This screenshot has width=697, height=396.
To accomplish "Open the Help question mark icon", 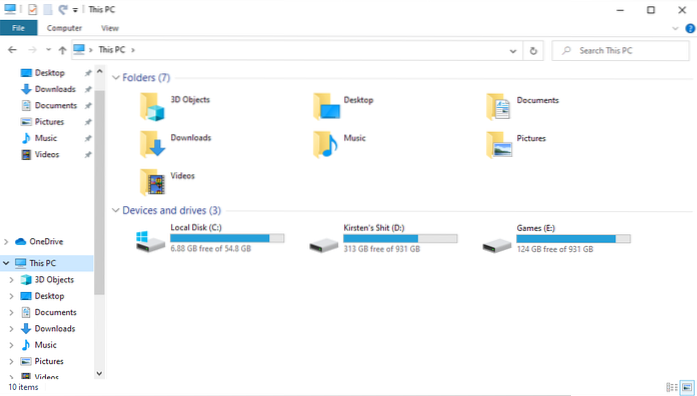I will [690, 28].
